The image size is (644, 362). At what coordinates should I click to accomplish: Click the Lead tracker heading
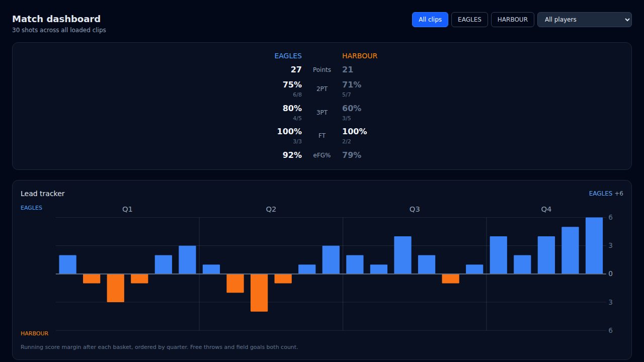pyautogui.click(x=43, y=194)
